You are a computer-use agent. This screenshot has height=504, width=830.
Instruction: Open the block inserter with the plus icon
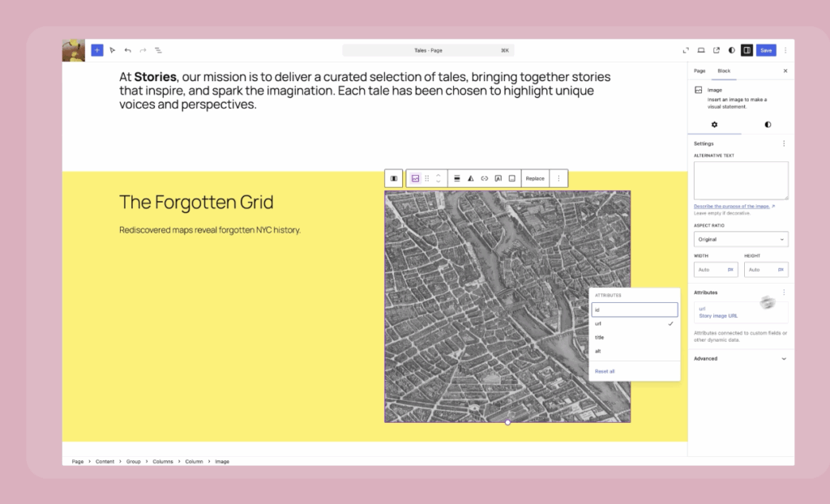pyautogui.click(x=96, y=50)
